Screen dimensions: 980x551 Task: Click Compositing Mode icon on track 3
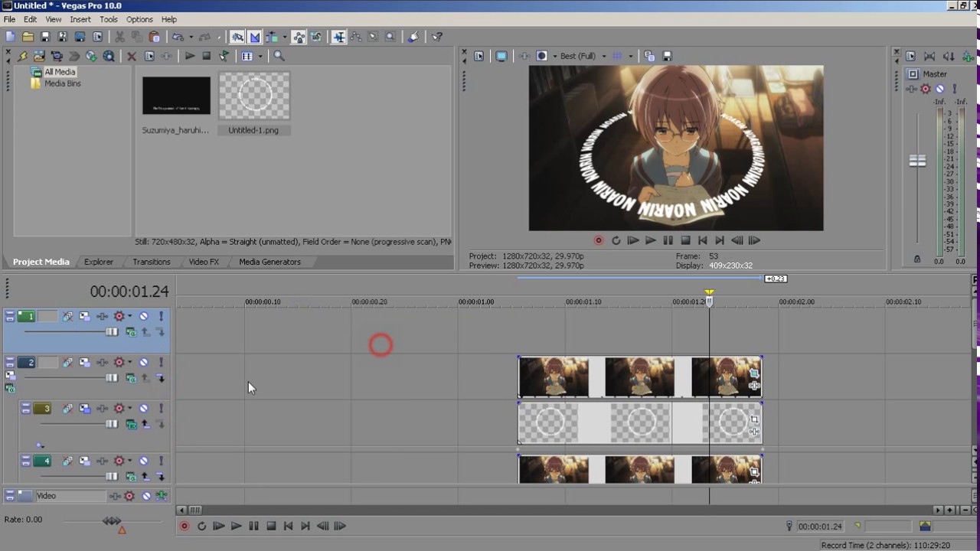pos(131,424)
